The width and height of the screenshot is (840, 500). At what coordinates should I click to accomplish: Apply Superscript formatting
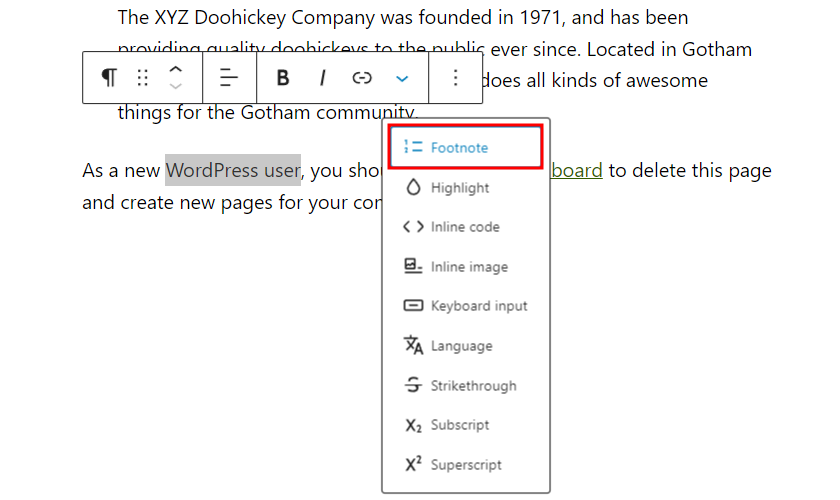coord(466,464)
